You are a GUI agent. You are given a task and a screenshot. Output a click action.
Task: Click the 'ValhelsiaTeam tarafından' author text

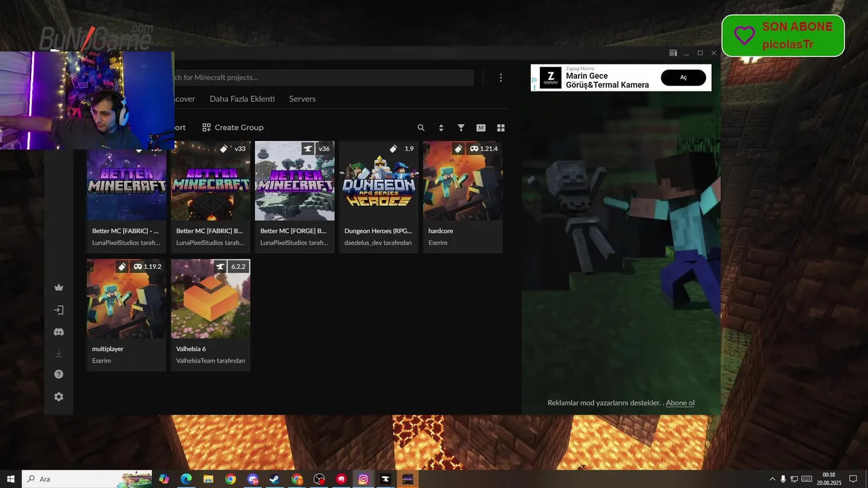(210, 361)
